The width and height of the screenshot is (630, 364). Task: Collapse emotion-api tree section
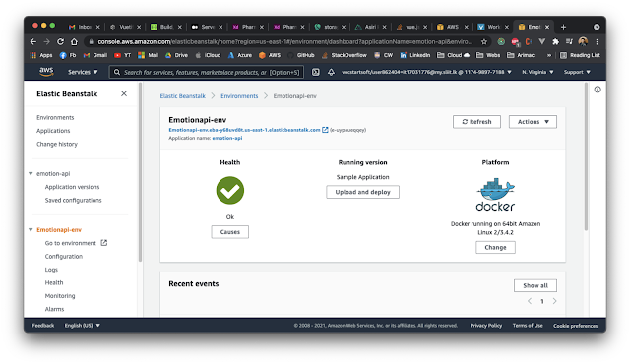[x=31, y=174]
